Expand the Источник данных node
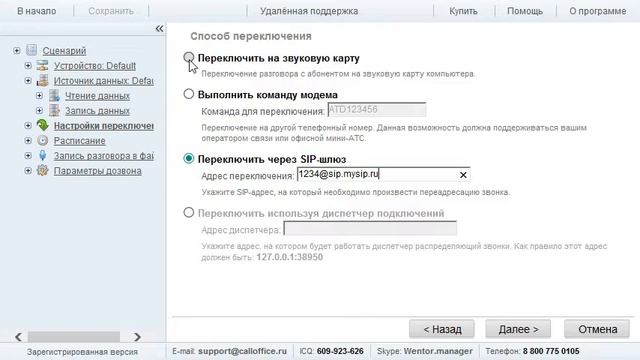The height and width of the screenshot is (360, 640). point(28,80)
